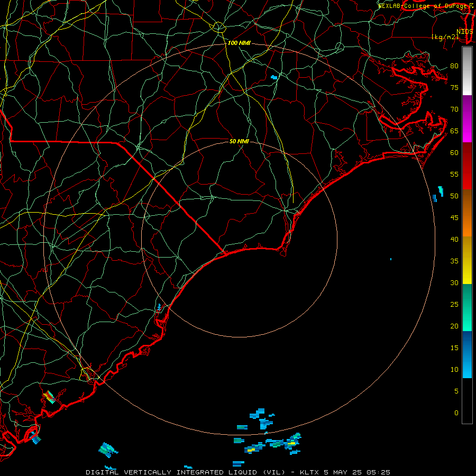The image size is (476, 476).
Task: Click the 5 MAY 25 date text
Action: [343, 472]
